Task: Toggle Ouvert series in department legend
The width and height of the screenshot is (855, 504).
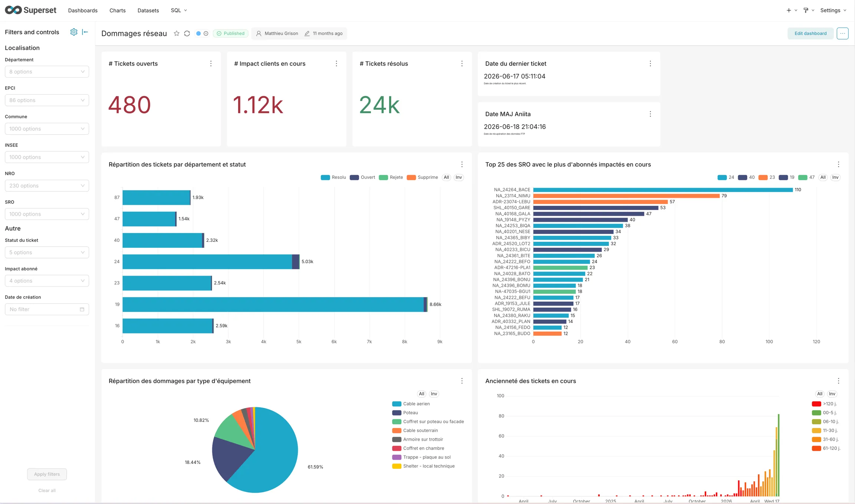Action: click(x=363, y=177)
